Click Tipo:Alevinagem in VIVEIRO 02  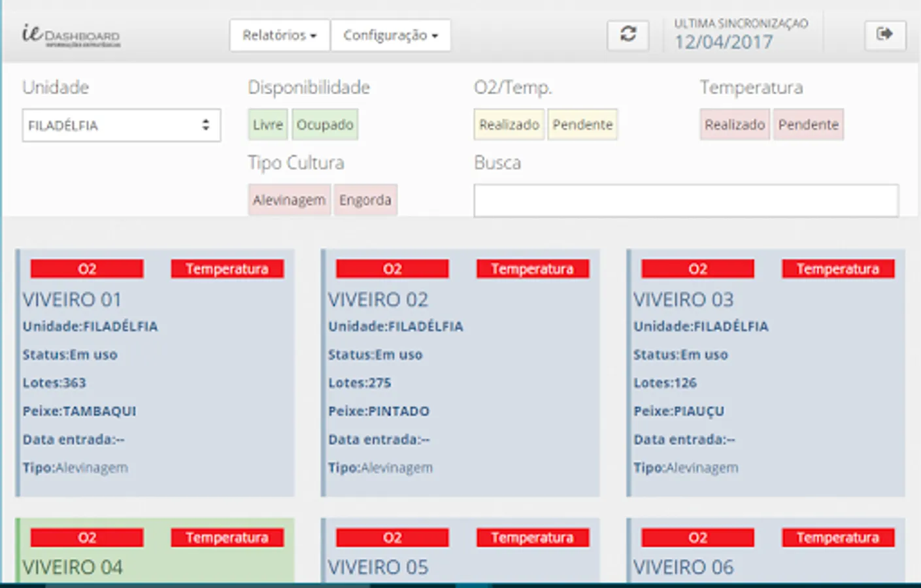[380, 468]
